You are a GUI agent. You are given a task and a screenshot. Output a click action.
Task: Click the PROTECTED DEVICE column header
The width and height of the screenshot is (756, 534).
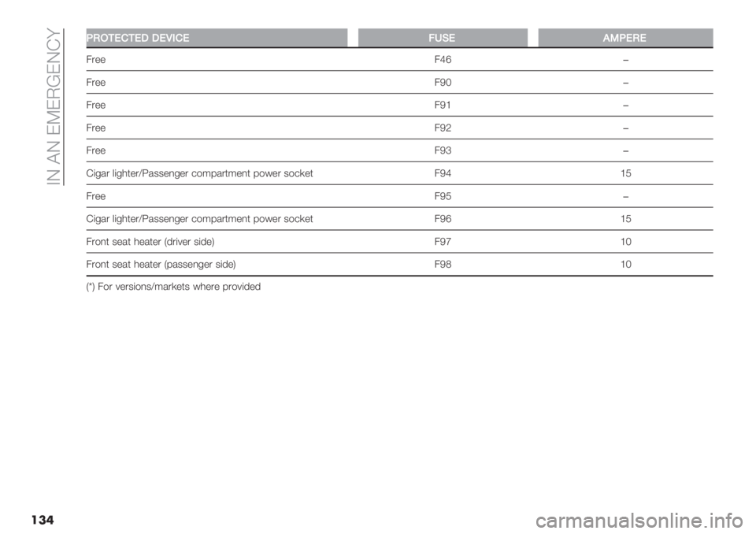[x=217, y=38]
